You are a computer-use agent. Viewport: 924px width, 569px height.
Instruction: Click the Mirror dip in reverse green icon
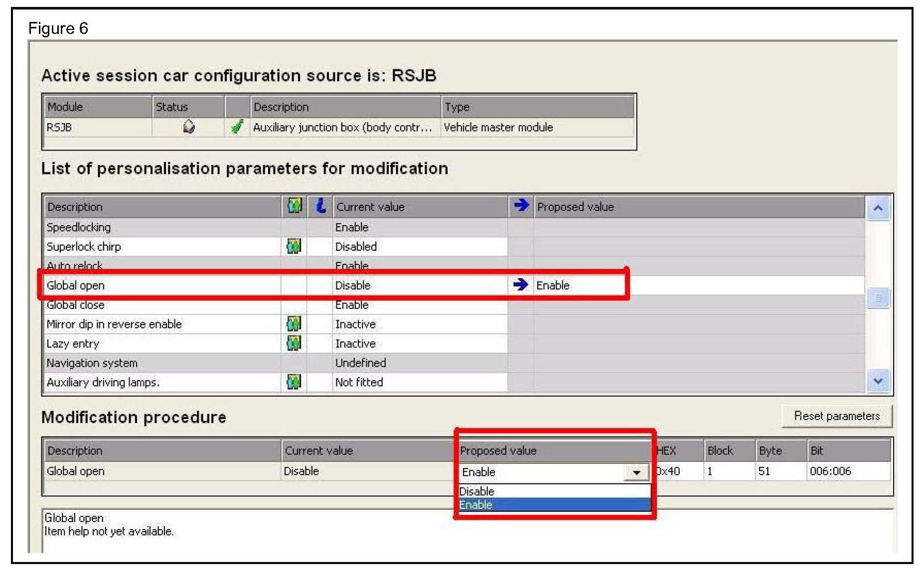294,324
